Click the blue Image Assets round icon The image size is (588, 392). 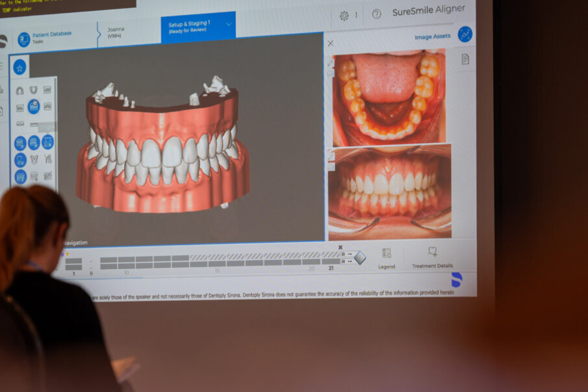[465, 34]
